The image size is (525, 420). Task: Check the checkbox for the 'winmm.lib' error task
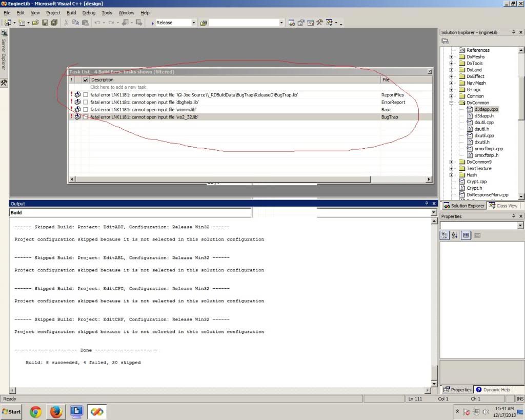(x=85, y=109)
